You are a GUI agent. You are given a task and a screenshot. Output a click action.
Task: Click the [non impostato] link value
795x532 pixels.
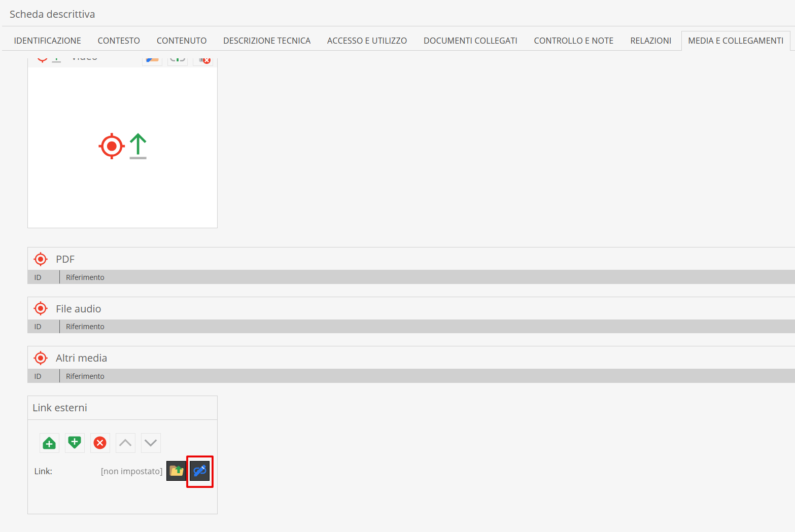click(x=131, y=471)
